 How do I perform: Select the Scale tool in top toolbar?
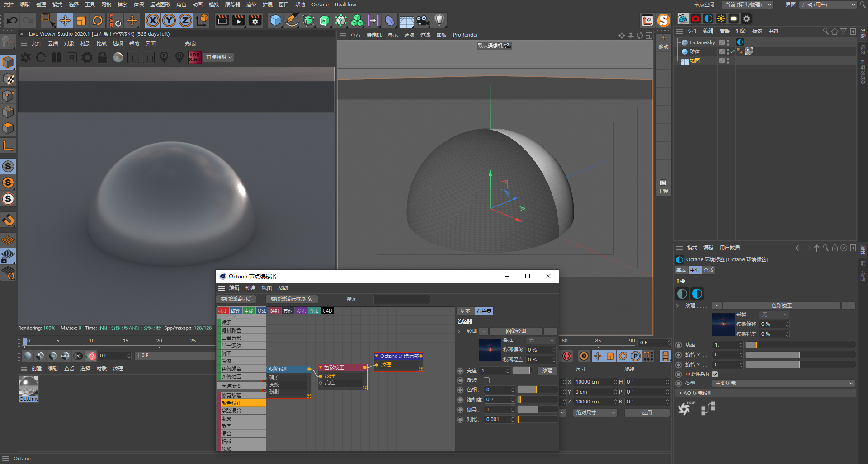(81, 20)
